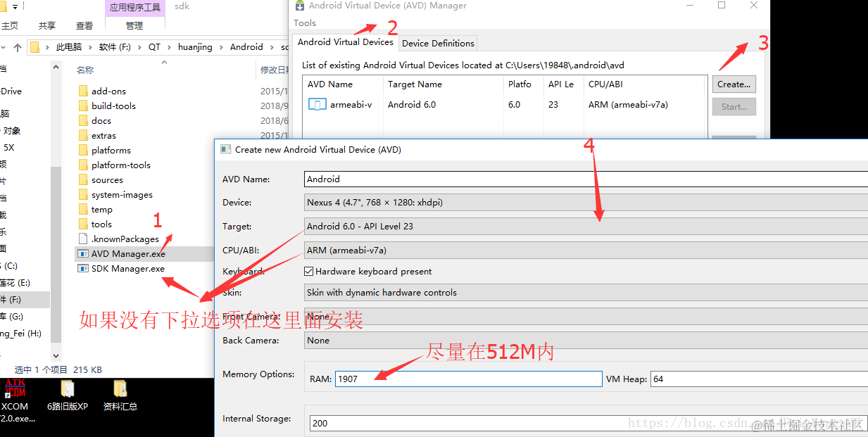This screenshot has height=437, width=868.
Task: Click the 此电脑 breadcrumb in address bar
Action: (x=69, y=47)
